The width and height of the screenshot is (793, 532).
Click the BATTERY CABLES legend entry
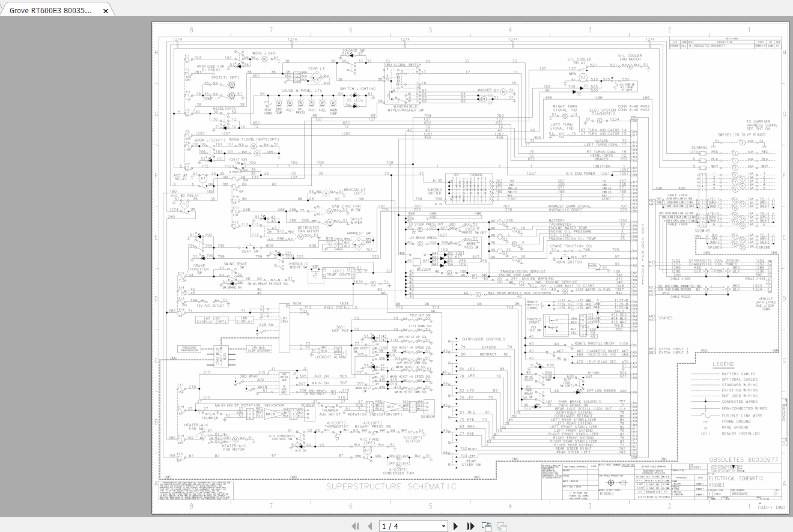click(739, 374)
